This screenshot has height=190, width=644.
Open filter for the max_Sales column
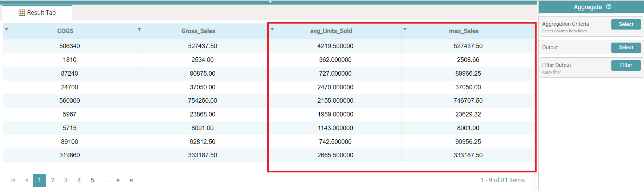[x=405, y=30]
